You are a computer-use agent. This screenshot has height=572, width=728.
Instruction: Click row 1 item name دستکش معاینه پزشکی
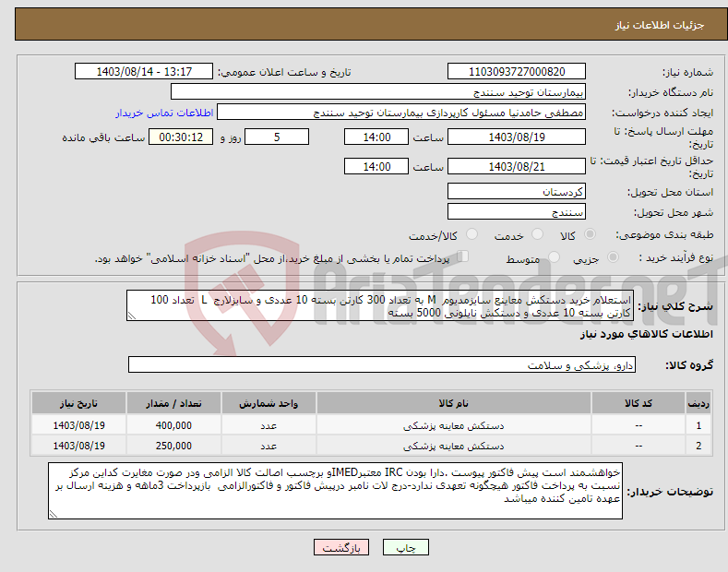tap(454, 425)
